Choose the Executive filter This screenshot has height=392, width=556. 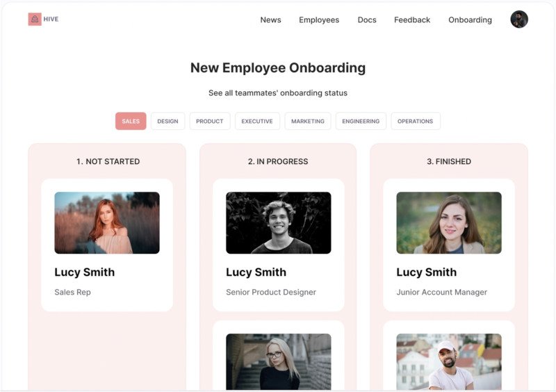coord(257,121)
